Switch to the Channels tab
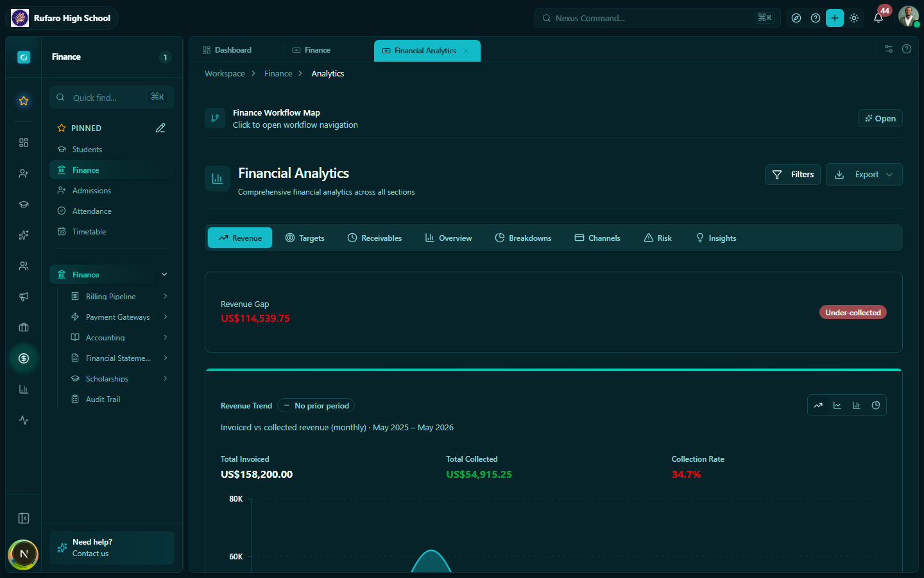The height and width of the screenshot is (578, 924). click(x=597, y=238)
